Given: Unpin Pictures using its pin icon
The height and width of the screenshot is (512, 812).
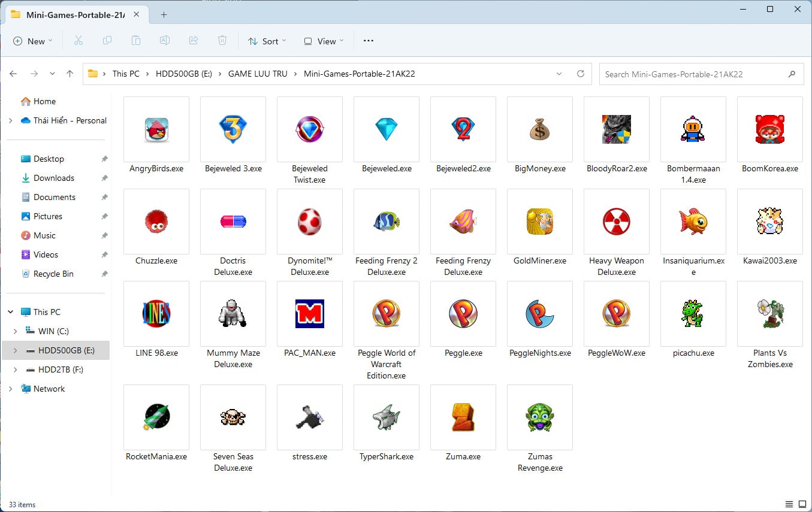Looking at the screenshot, I should coord(104,216).
